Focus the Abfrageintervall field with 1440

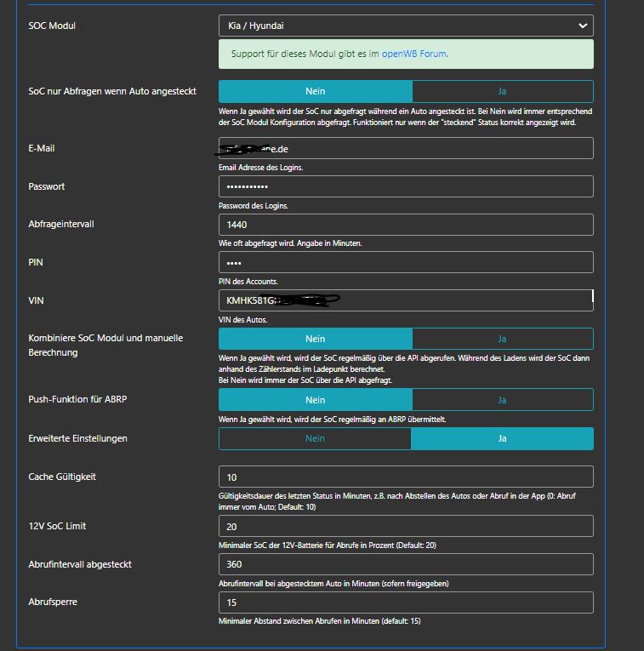pos(406,225)
